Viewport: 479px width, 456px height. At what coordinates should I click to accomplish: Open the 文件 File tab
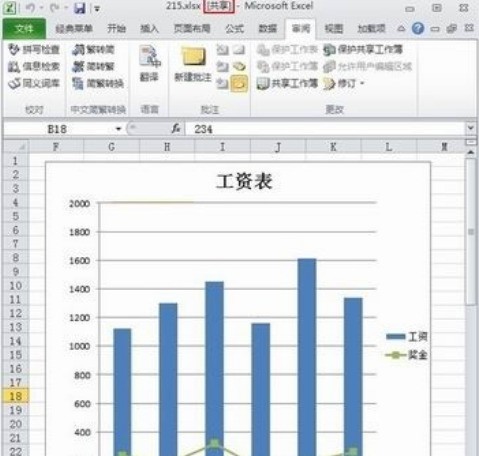(24, 29)
